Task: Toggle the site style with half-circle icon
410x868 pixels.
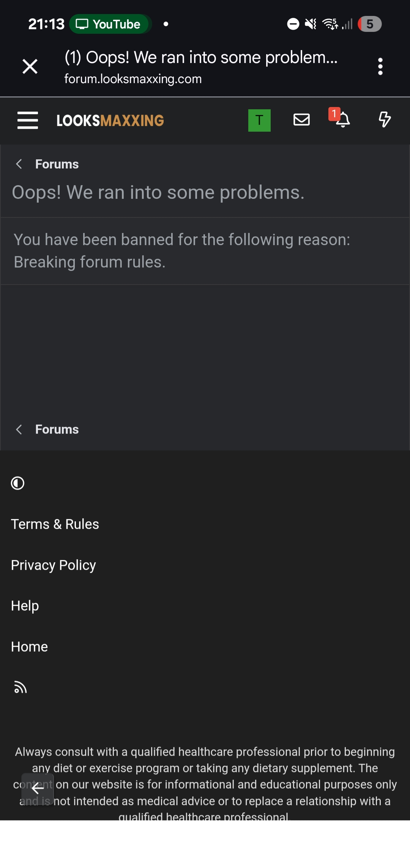Action: coord(17,483)
